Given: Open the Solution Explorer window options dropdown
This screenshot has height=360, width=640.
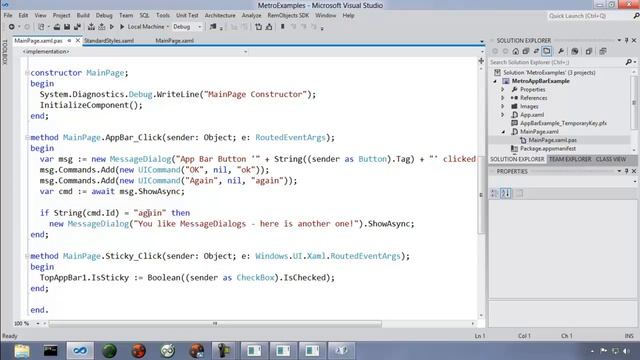Looking at the screenshot, I should [x=619, y=40].
